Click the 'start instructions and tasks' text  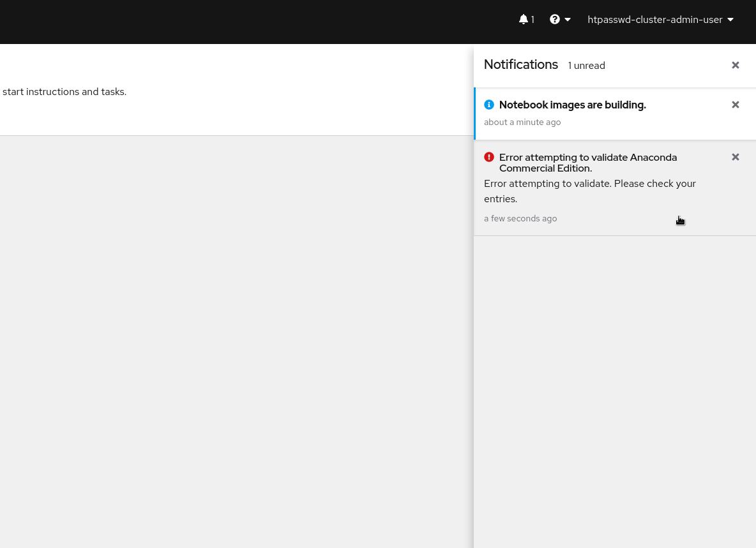click(x=64, y=92)
